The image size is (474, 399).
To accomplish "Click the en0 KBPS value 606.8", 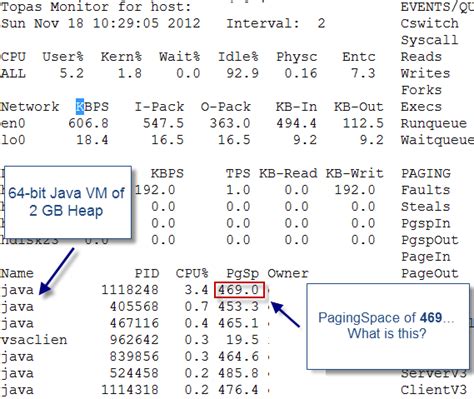I will coord(88,123).
